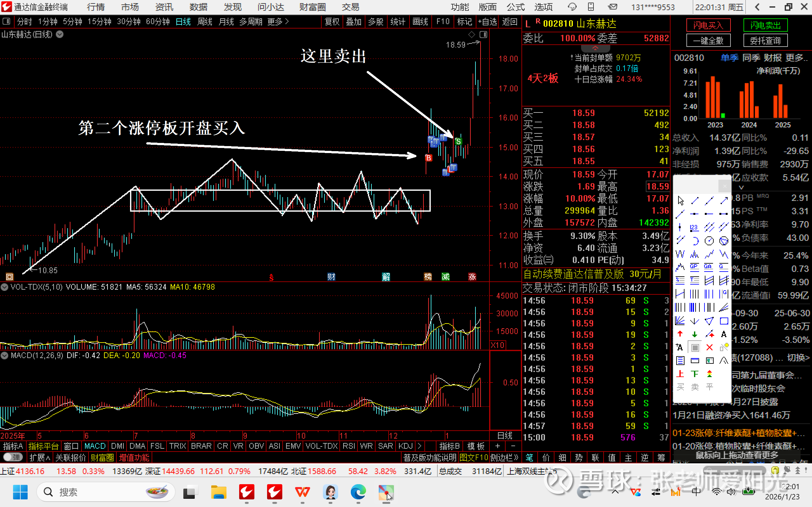Select the rectangle drawing tool
The width and height of the screenshot is (812, 507).
[x=724, y=321]
